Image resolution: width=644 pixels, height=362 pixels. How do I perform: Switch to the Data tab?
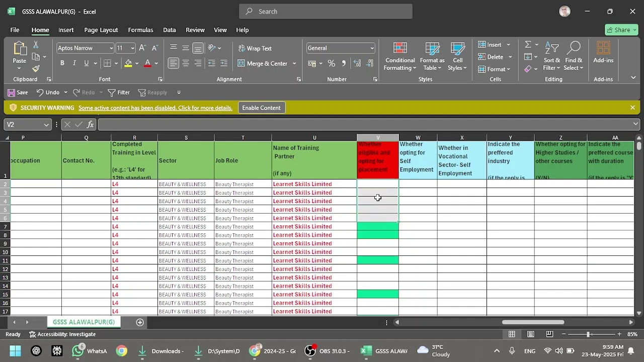pos(170,30)
